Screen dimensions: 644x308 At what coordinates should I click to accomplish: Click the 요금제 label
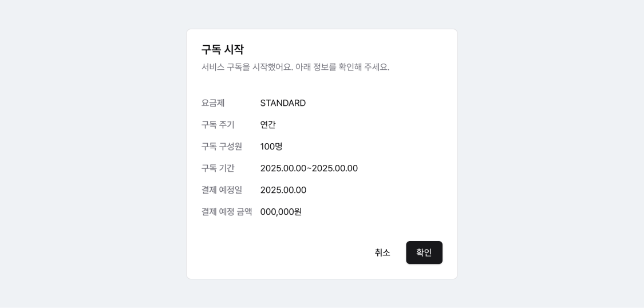click(213, 103)
